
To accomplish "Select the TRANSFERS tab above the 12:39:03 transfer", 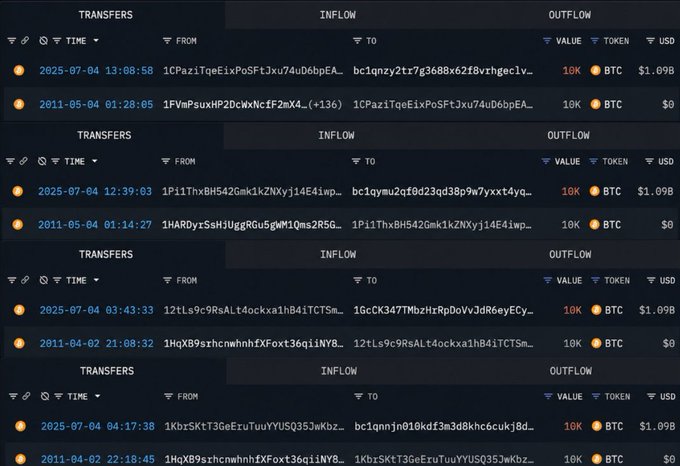I will click(x=104, y=135).
